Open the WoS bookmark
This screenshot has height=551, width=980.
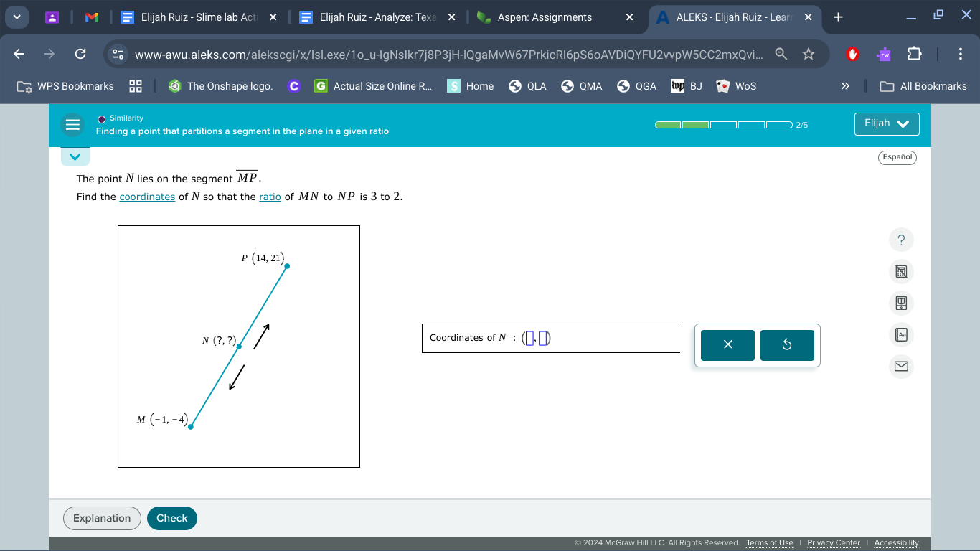coord(737,86)
